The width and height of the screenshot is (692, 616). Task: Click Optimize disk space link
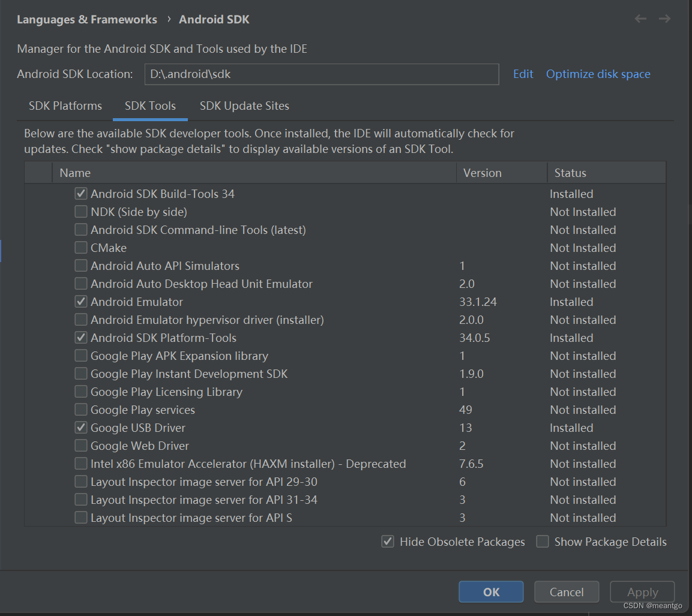[x=598, y=74]
